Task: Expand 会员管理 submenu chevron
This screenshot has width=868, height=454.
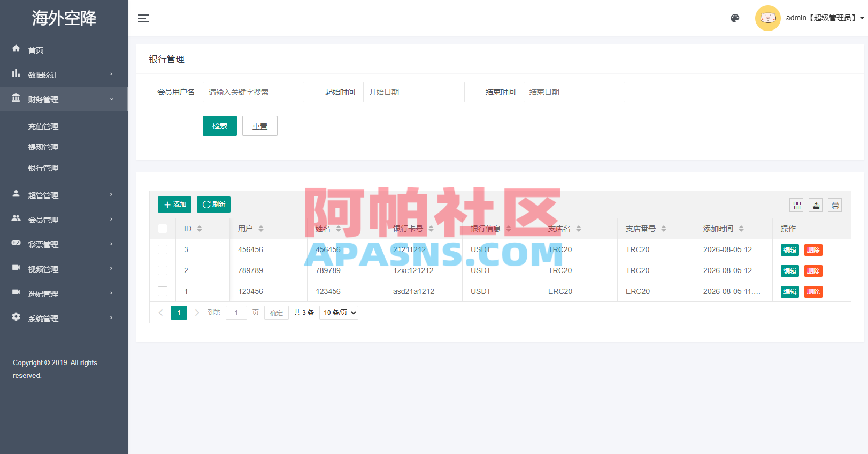Action: (111, 219)
